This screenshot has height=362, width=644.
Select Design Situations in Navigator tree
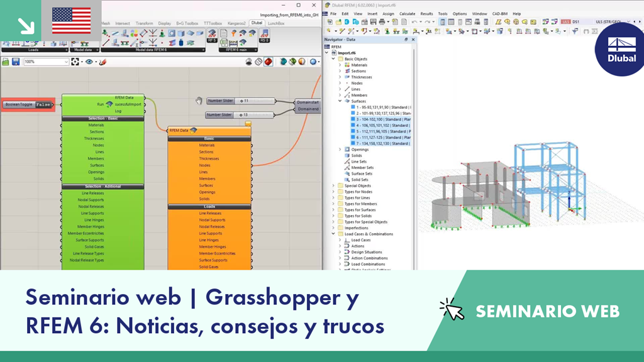click(367, 252)
